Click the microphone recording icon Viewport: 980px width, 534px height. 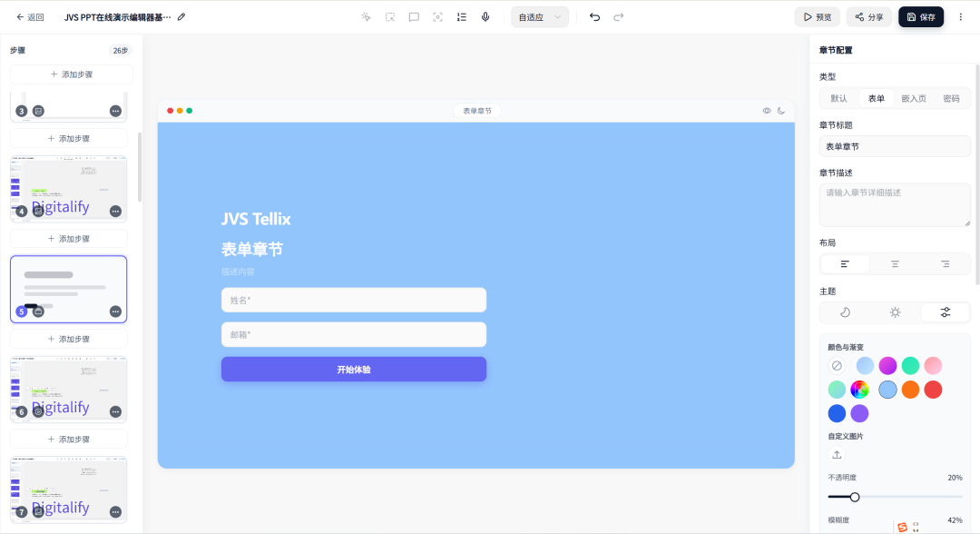click(x=485, y=17)
